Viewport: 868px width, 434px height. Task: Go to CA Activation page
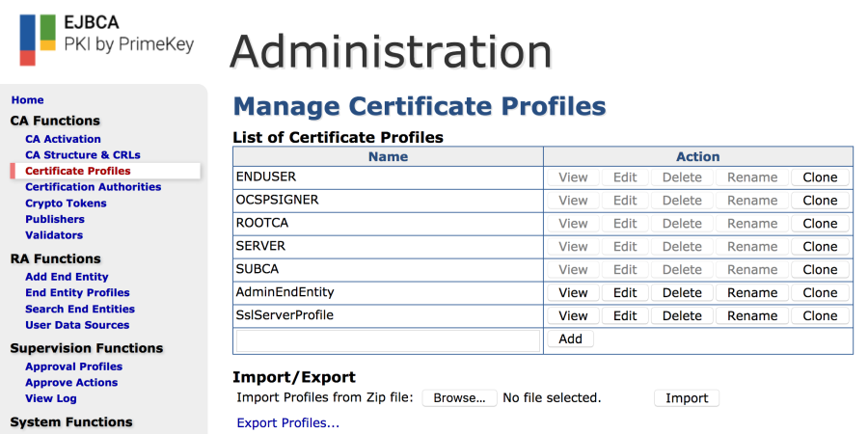63,139
